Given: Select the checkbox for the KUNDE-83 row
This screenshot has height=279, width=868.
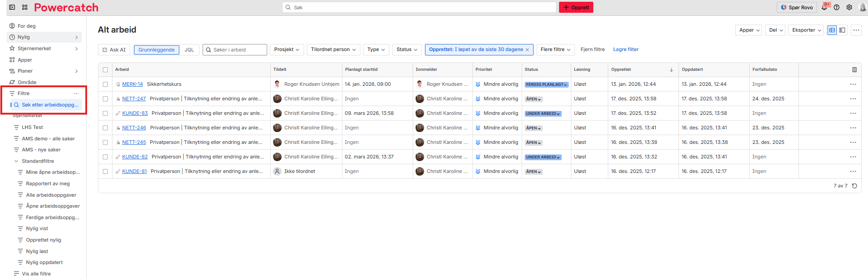Looking at the screenshot, I should (105, 113).
